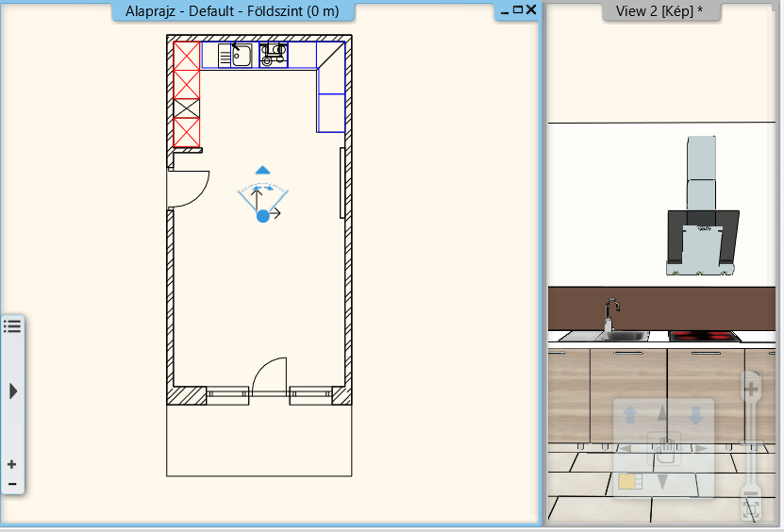Click the camera rotation arc handle
The image size is (784, 532).
(263, 188)
